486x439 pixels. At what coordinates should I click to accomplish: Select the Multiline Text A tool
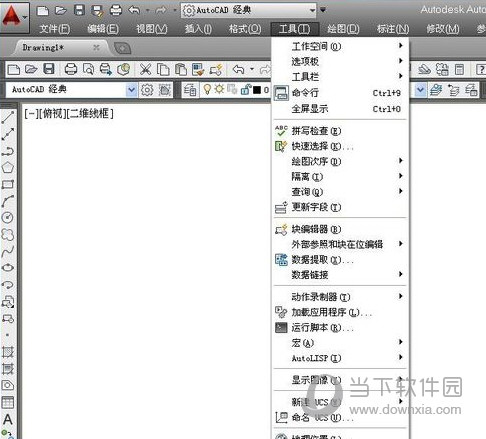tap(8, 419)
